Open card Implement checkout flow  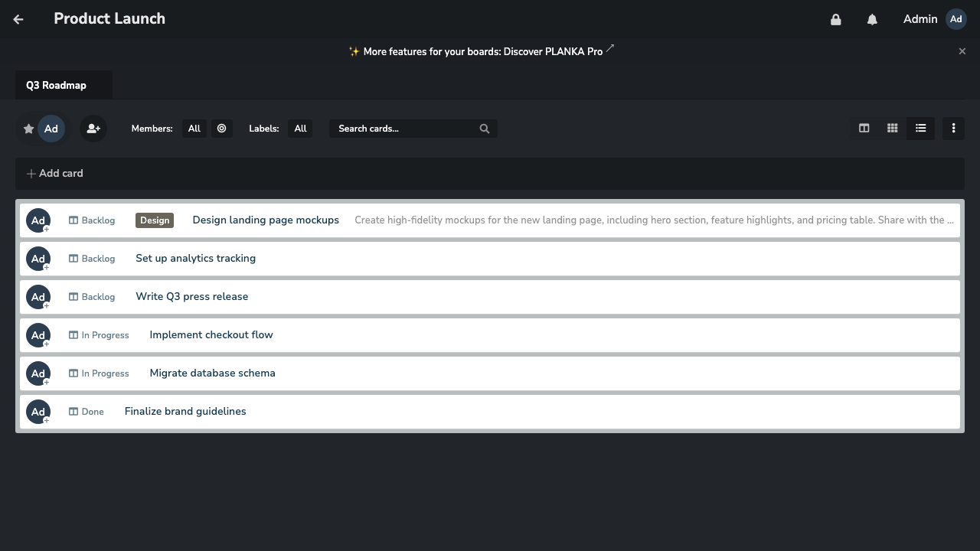pyautogui.click(x=211, y=335)
